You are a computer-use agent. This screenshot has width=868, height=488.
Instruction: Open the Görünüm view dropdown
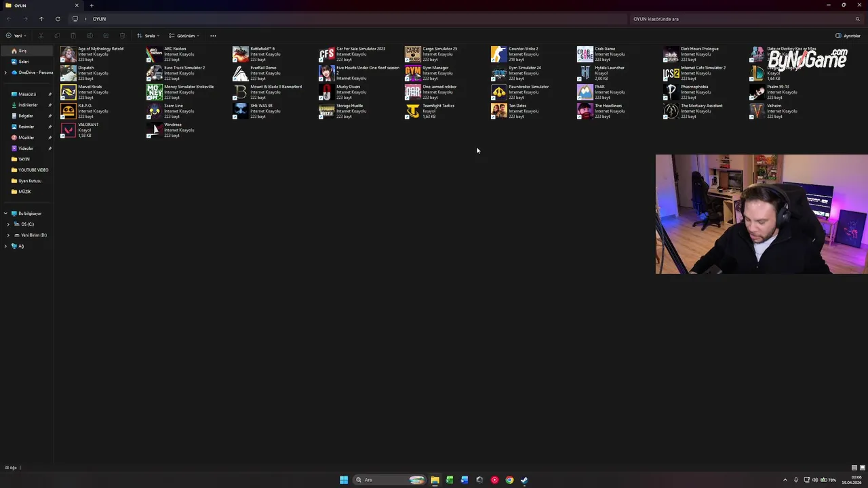pyautogui.click(x=184, y=36)
